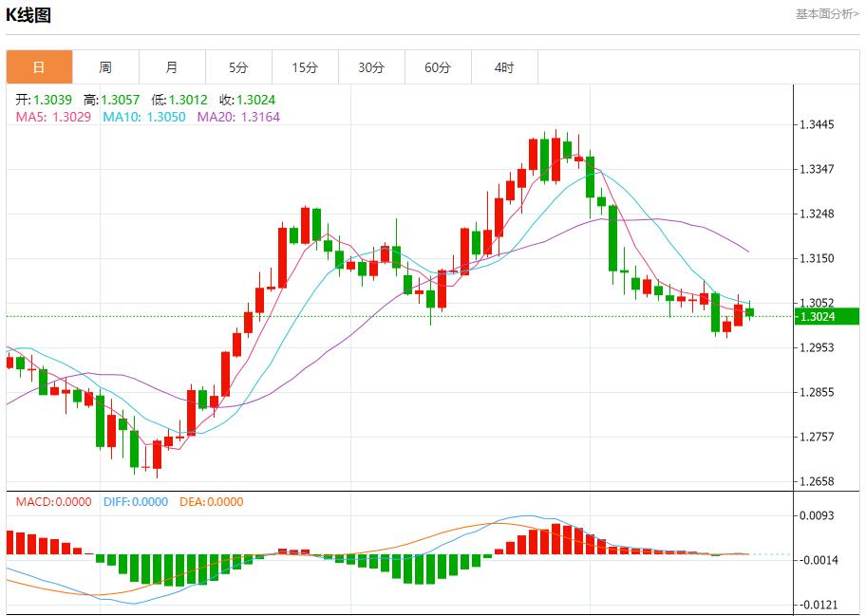The width and height of the screenshot is (866, 616).
Task: Open the 15分 timeframe tab
Action: pos(305,67)
